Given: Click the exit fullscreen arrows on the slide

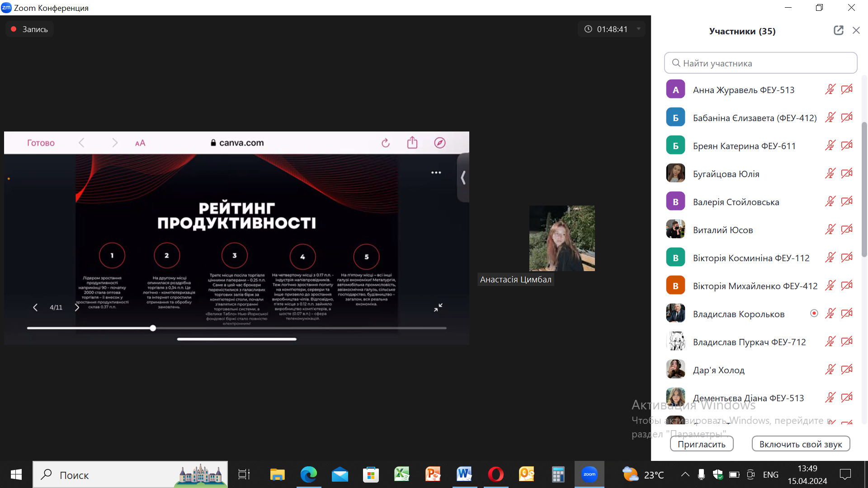Looking at the screenshot, I should point(438,307).
